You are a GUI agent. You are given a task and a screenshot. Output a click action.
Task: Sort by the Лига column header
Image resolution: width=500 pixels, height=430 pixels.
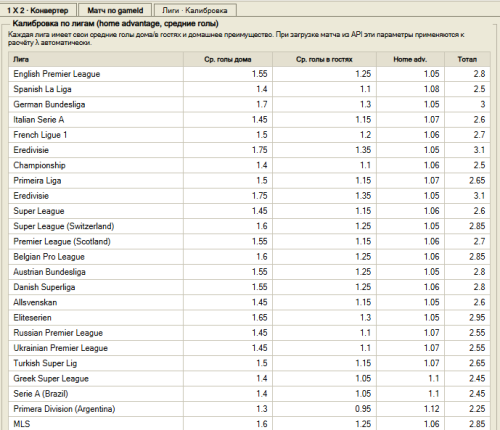(x=96, y=59)
